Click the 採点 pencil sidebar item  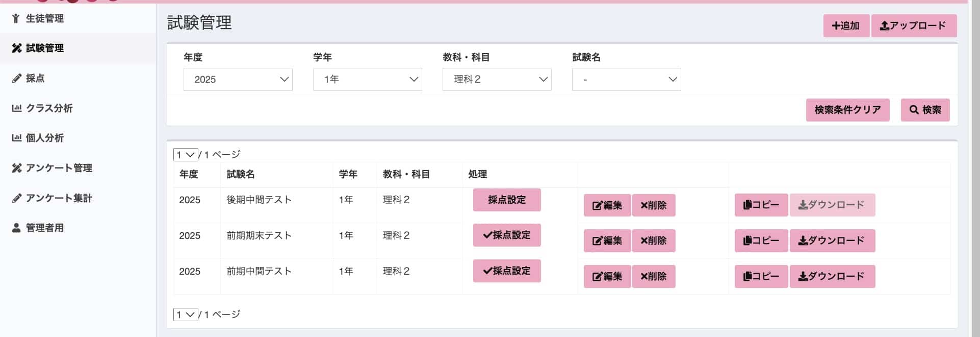35,78
